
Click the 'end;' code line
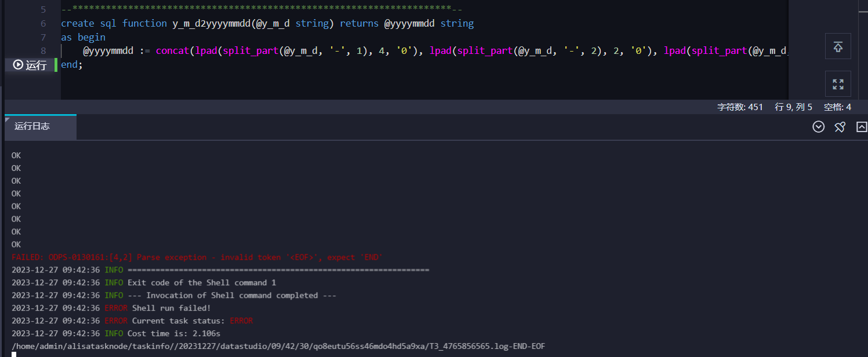click(72, 65)
